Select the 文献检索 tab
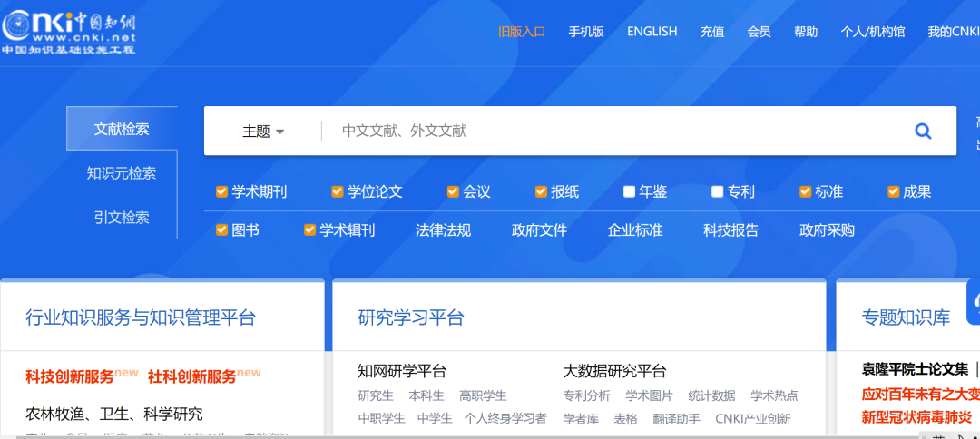The width and height of the screenshot is (980, 439). pos(122,129)
